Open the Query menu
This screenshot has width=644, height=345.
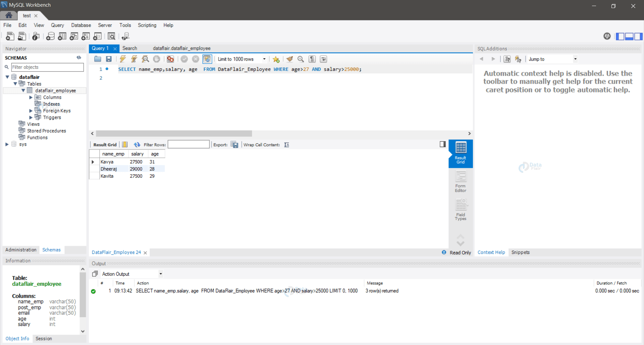coord(57,25)
